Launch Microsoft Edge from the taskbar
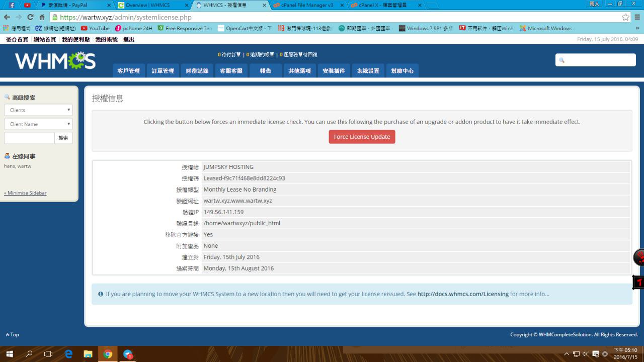Screen dimensions: 644x362 pyautogui.click(x=68, y=354)
